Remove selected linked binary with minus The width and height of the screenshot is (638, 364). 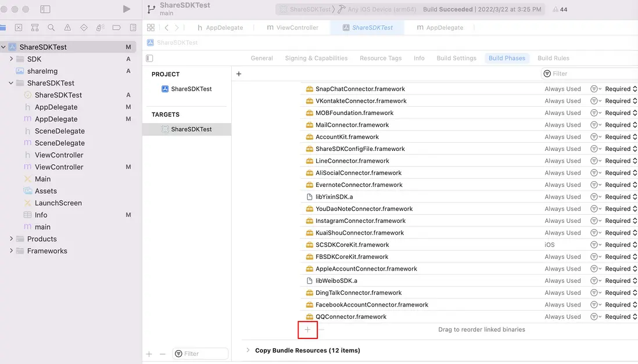coord(321,329)
